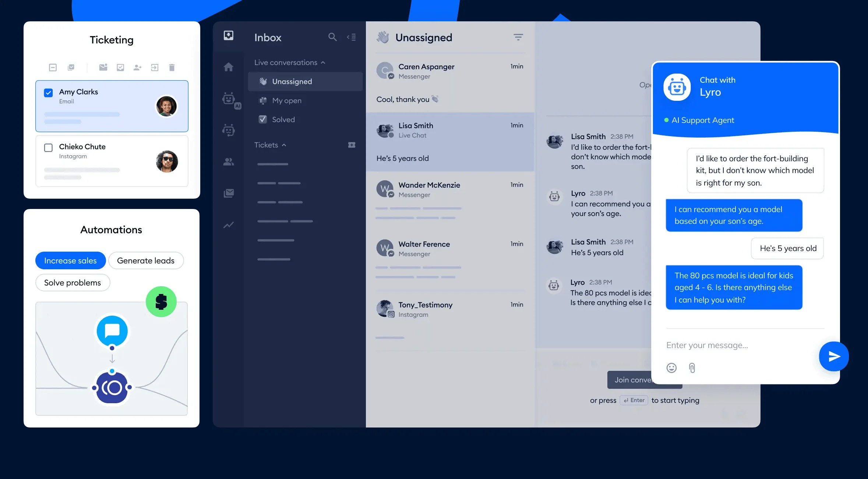Add new ticket icon beside Tickets
The width and height of the screenshot is (868, 479).
[352, 145]
